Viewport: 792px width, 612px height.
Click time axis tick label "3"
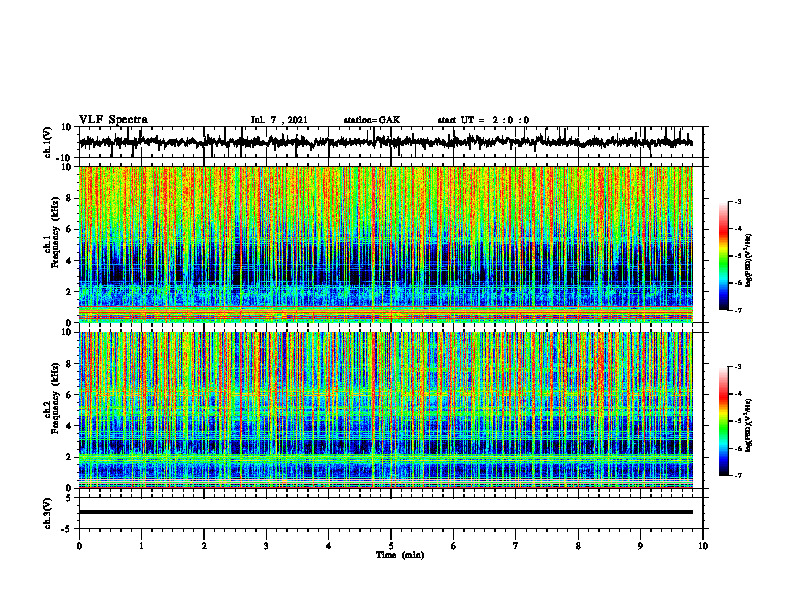(x=266, y=546)
